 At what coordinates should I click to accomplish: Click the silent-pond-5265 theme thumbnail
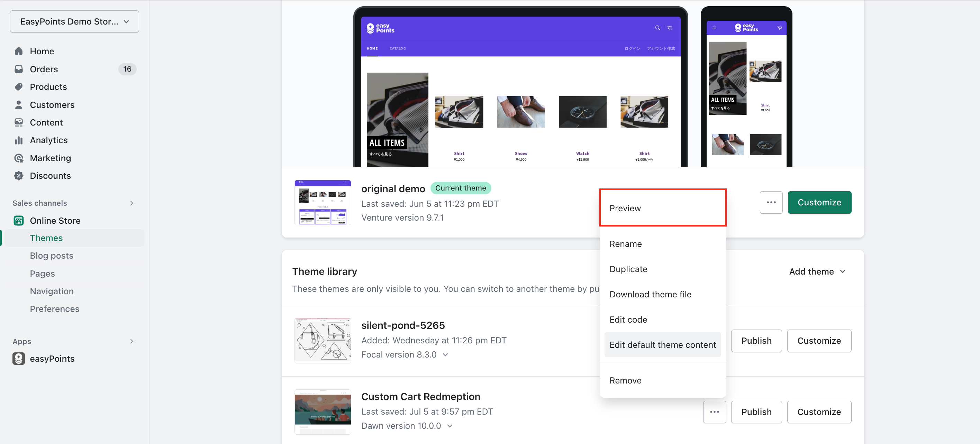[323, 340]
